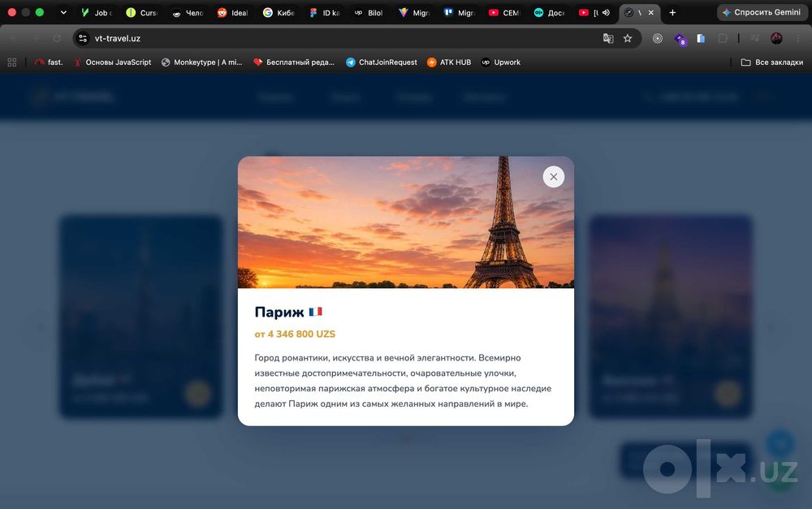Switch to the Google Кибе tab

coord(278,12)
